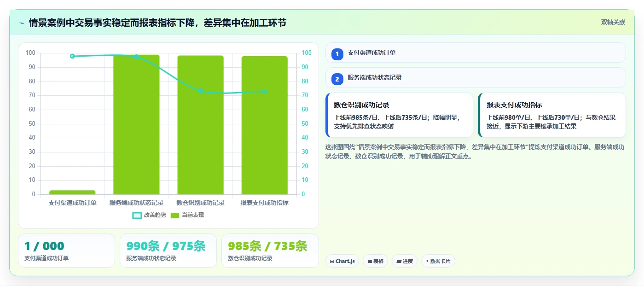Click the bar for 服务端成功状态记录
644x286 pixels.
136,124
